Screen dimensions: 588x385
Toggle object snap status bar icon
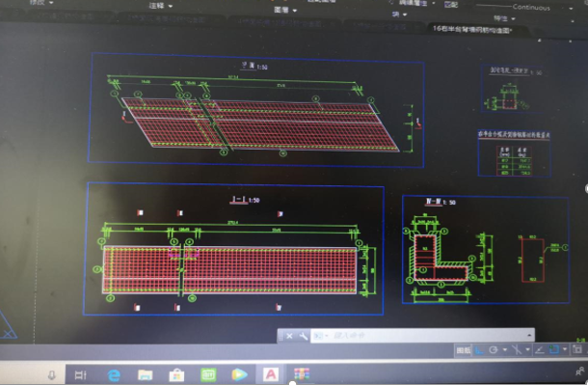tap(554, 349)
